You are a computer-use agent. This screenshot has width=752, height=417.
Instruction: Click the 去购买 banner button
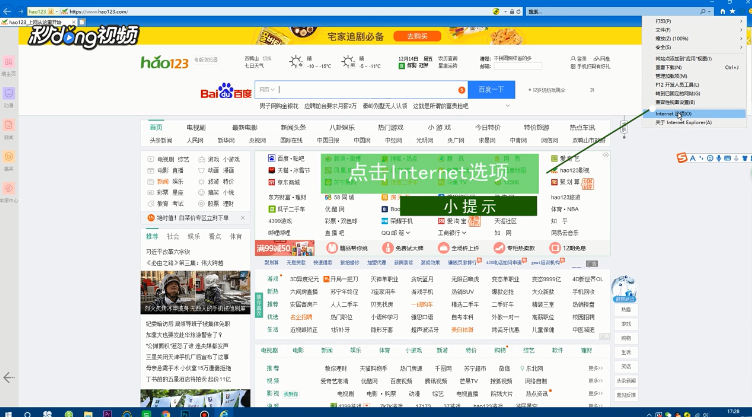pyautogui.click(x=417, y=36)
